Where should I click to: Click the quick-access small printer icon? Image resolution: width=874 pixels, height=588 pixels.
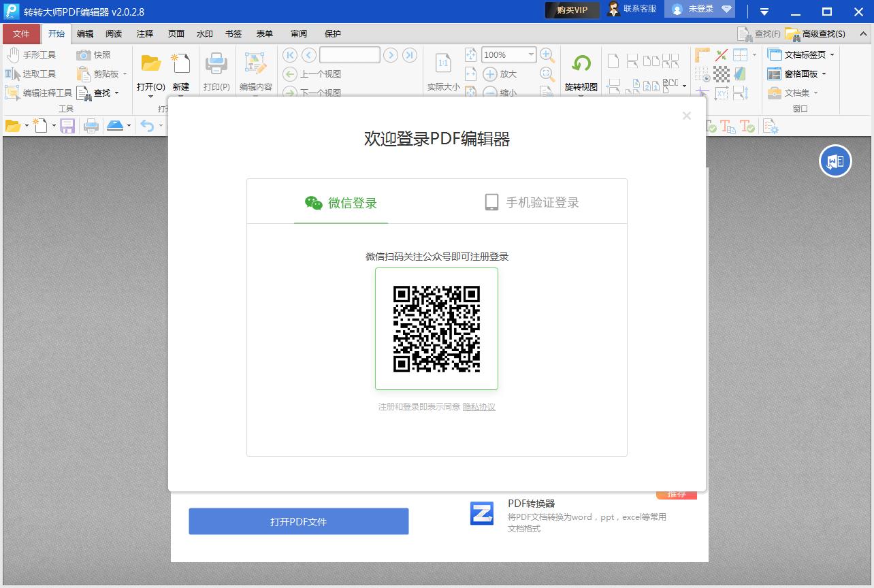(x=91, y=126)
